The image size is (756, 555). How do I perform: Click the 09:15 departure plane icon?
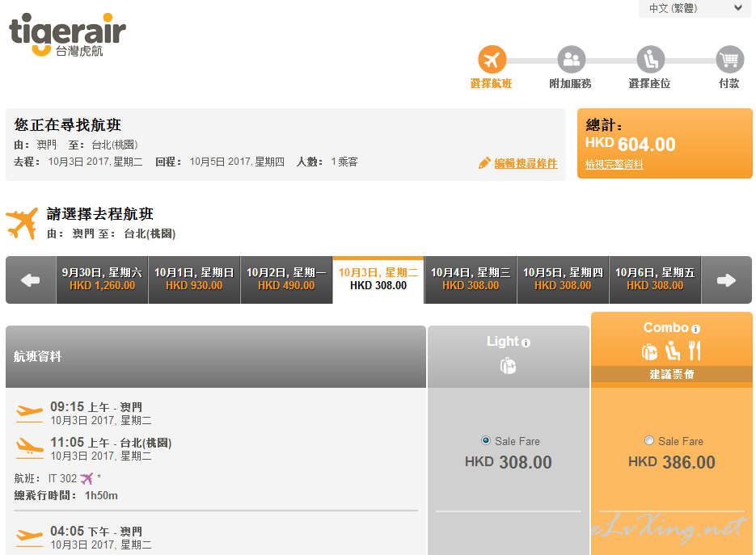tap(29, 412)
